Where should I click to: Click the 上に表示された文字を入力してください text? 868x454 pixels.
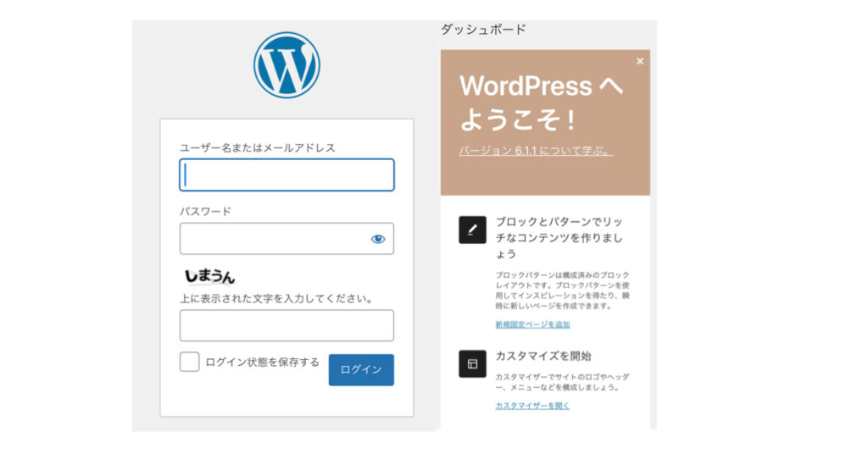click(x=276, y=299)
